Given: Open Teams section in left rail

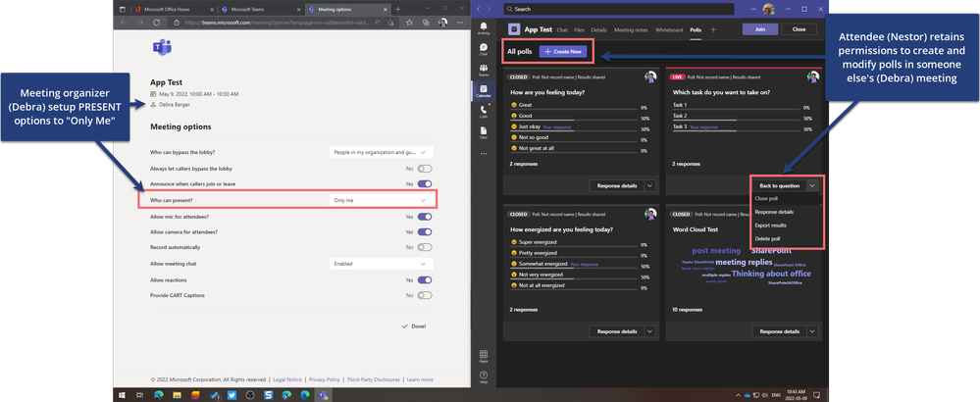Looking at the screenshot, I should (483, 70).
